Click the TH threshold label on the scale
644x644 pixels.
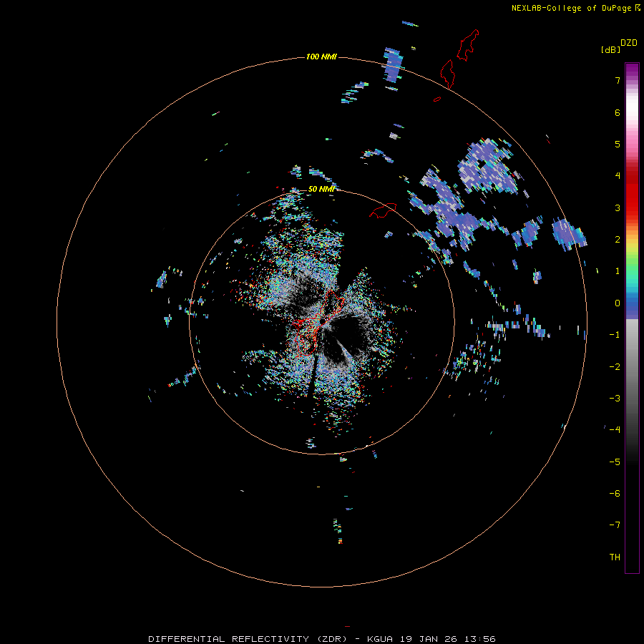point(615,557)
